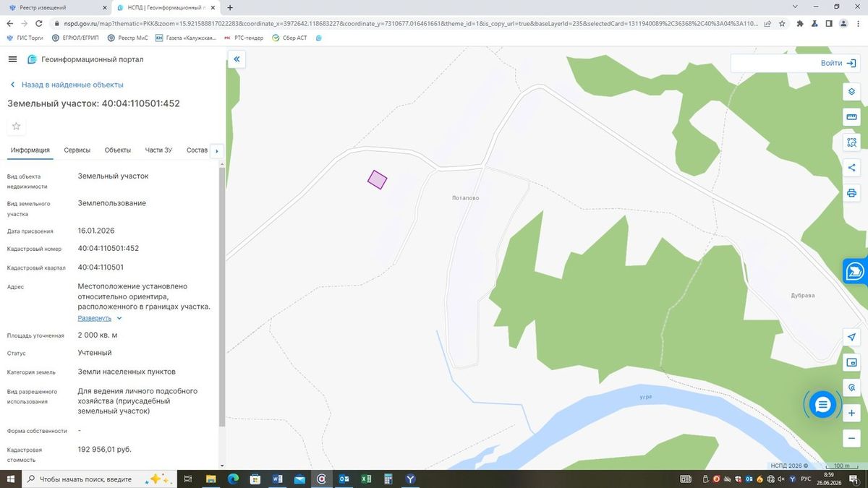Image resolution: width=868 pixels, height=488 pixels.
Task: Open the Calculator from the taskbar
Action: click(x=388, y=479)
